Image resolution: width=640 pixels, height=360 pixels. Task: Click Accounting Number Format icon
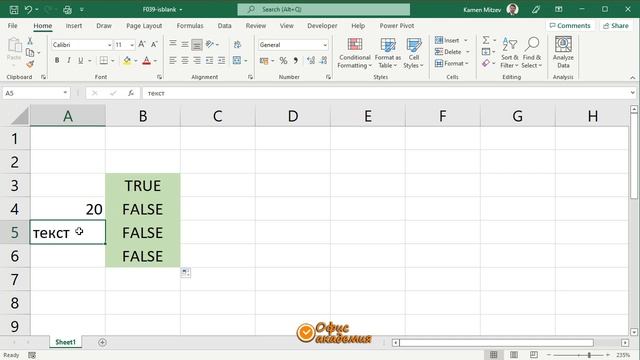tap(264, 61)
